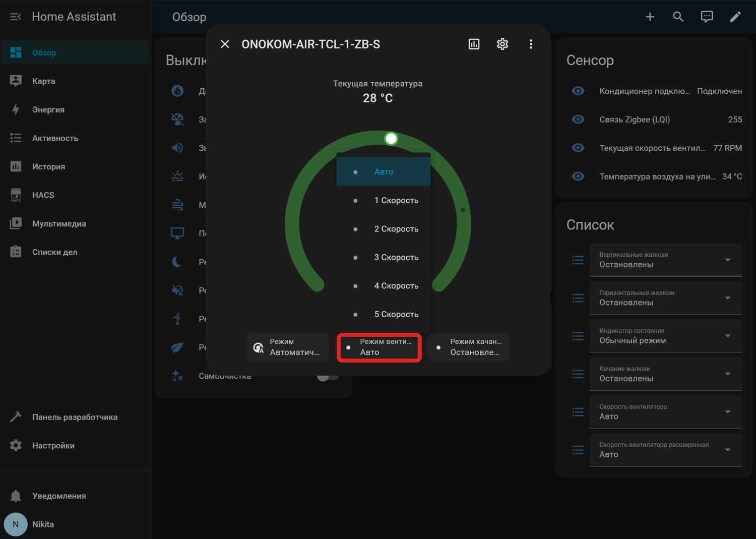Expand the Индикатор состояния dropdown
756x539 pixels.
click(666, 336)
